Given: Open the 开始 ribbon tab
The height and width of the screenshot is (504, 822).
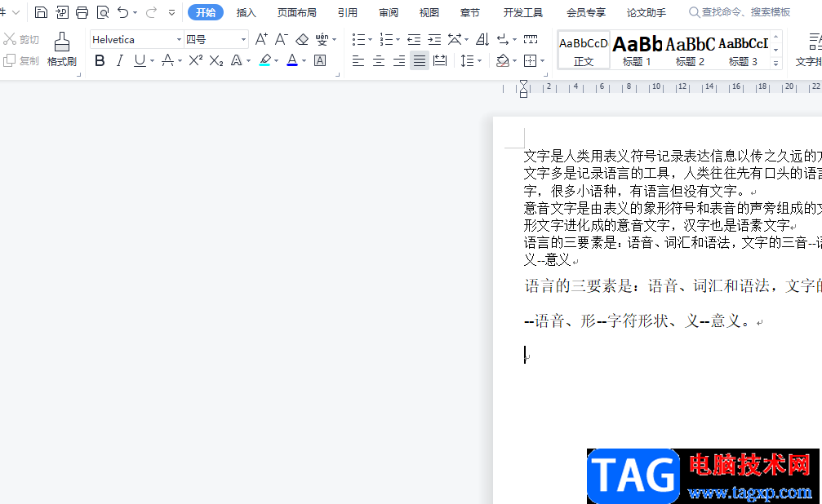Looking at the screenshot, I should point(206,12).
